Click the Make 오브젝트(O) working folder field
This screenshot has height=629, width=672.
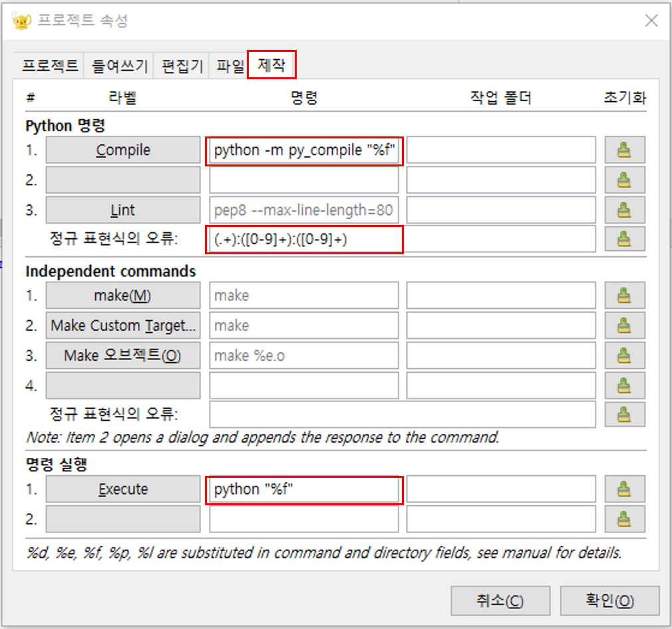501,355
